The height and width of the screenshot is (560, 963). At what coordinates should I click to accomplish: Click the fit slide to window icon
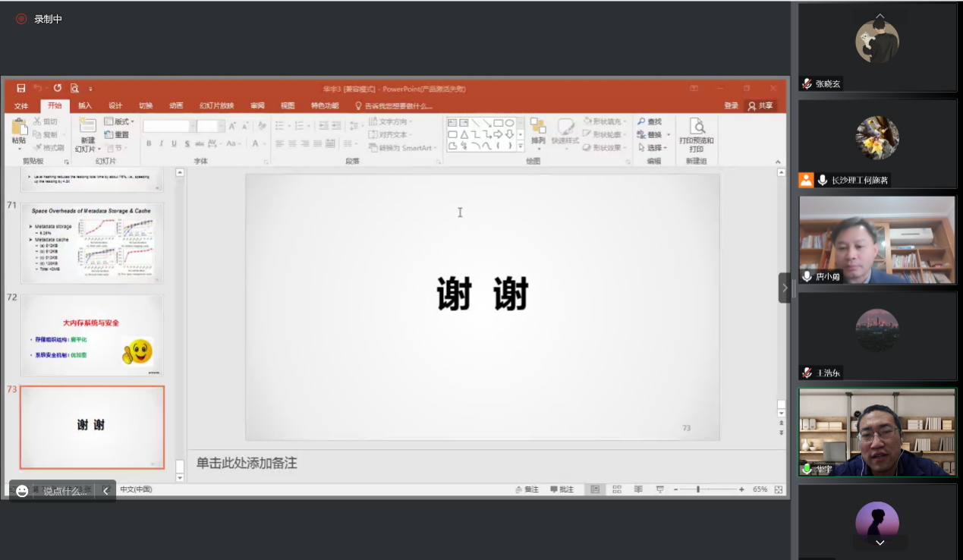(x=779, y=489)
